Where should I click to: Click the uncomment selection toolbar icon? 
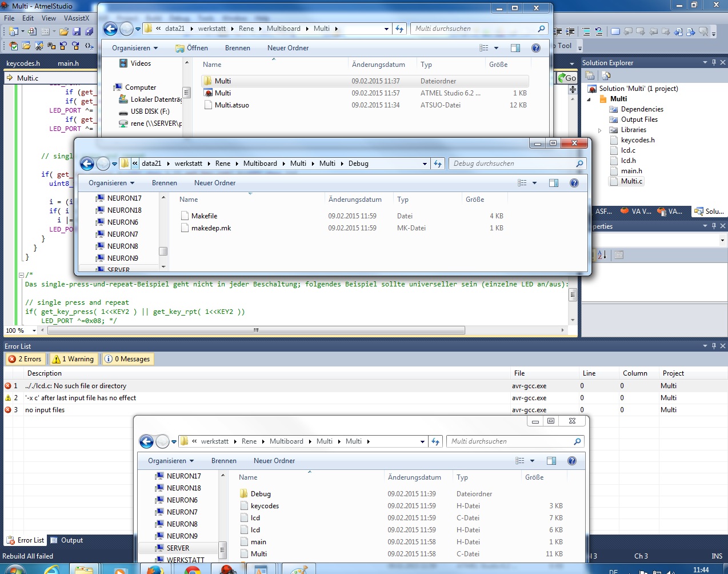click(598, 31)
